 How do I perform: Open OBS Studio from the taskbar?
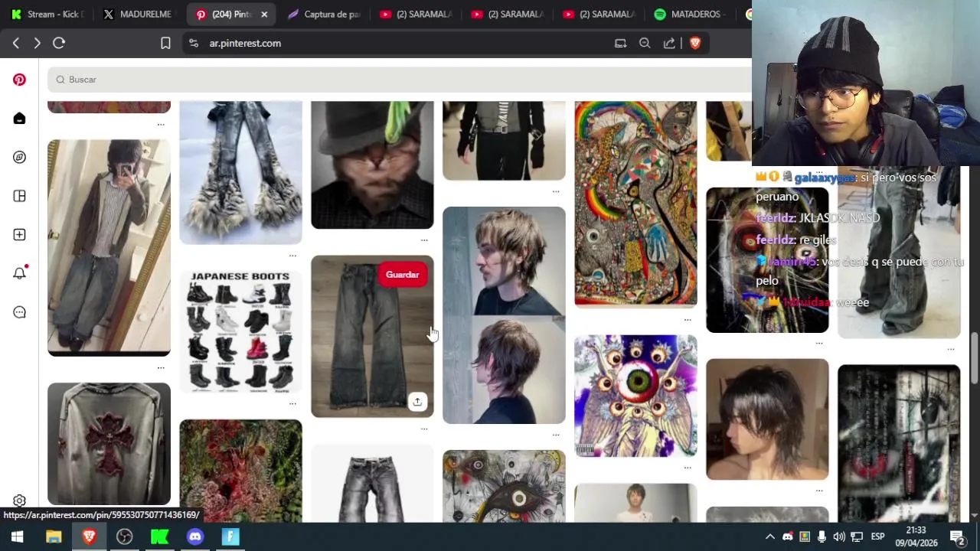point(124,536)
